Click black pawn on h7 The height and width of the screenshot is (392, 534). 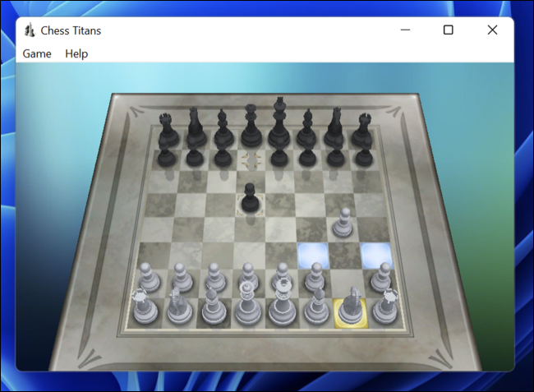(364, 155)
